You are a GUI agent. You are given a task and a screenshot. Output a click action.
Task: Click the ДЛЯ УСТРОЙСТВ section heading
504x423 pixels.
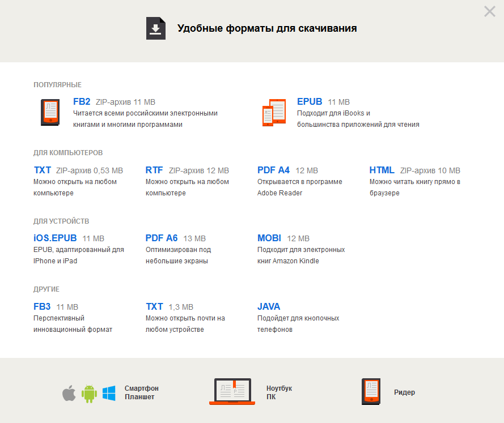pos(61,221)
